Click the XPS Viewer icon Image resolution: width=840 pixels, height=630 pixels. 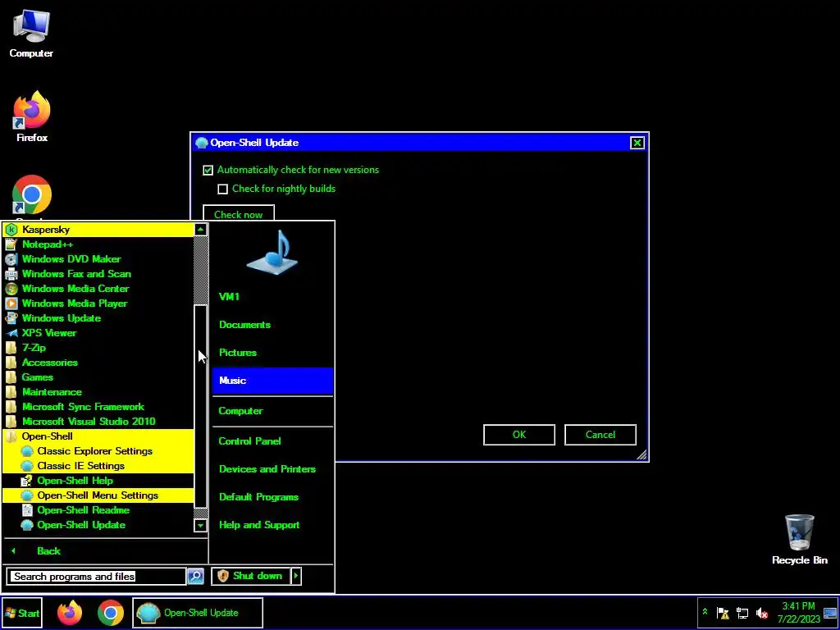(x=11, y=333)
